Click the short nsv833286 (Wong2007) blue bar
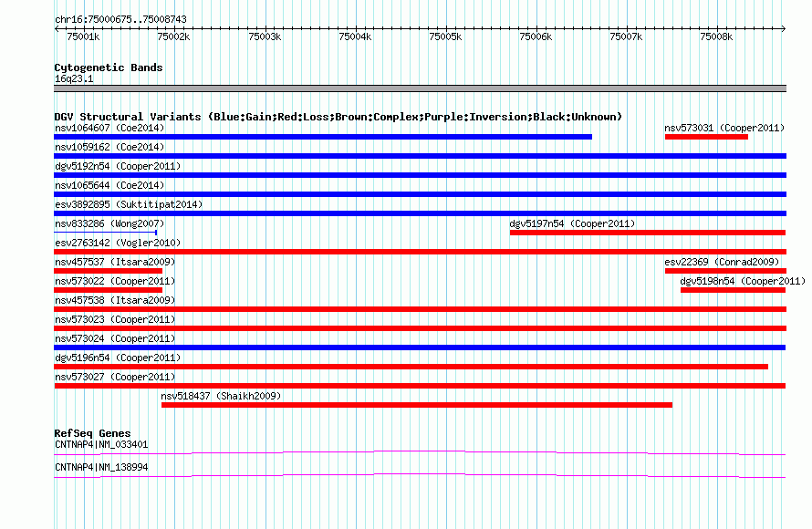 pos(106,233)
